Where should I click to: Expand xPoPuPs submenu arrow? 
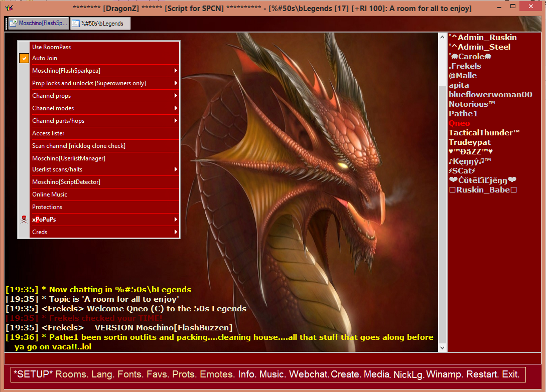(x=176, y=220)
